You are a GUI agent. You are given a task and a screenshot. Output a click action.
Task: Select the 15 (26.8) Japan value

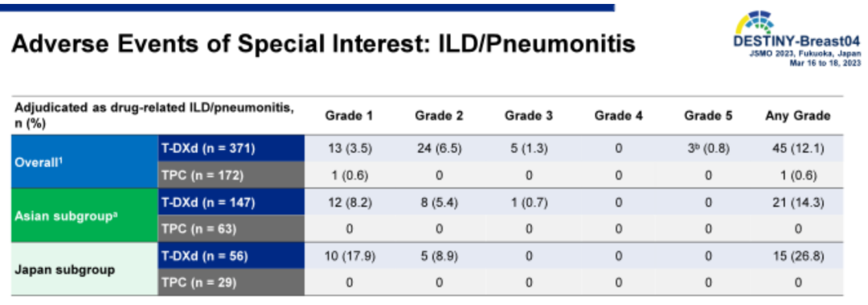(x=798, y=256)
